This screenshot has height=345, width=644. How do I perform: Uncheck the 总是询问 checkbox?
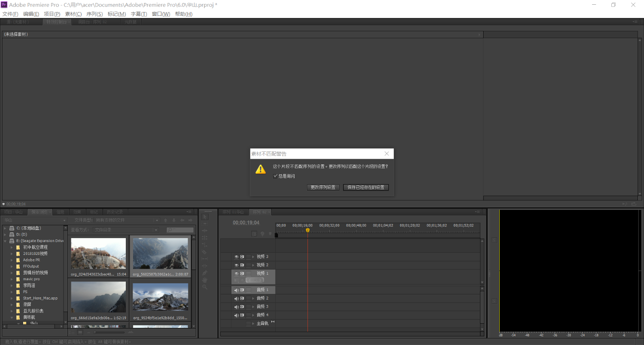(275, 176)
